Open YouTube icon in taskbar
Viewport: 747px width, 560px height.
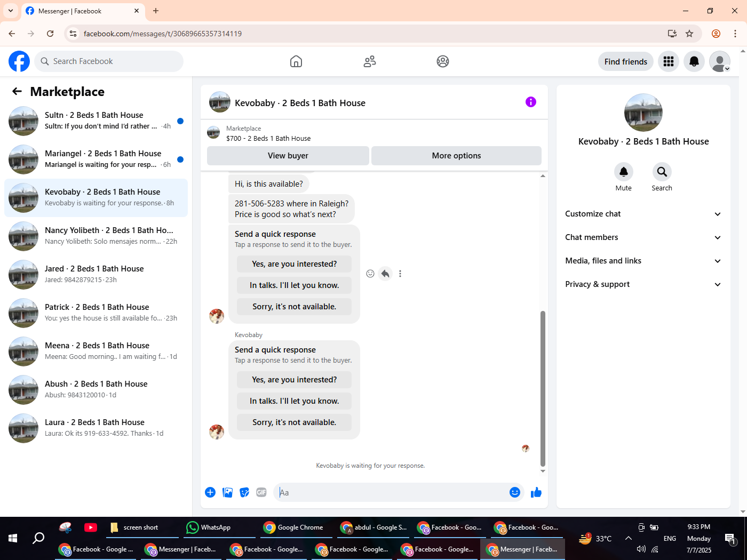pyautogui.click(x=91, y=527)
